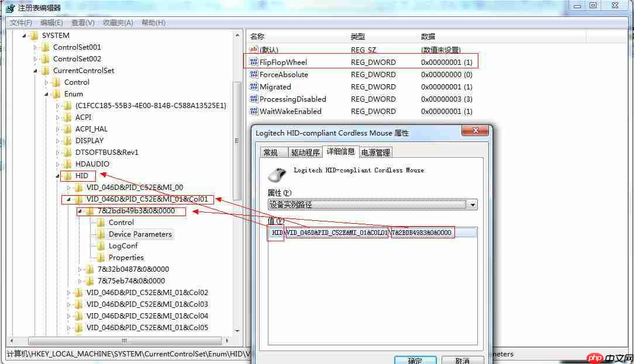Click the Properties folder icon
The width and height of the screenshot is (634, 364).
click(x=101, y=258)
